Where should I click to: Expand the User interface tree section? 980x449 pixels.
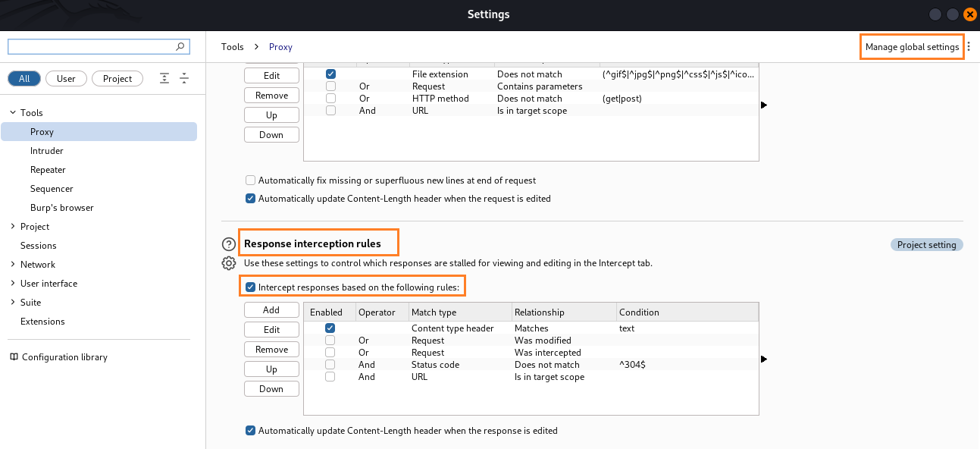tap(13, 284)
